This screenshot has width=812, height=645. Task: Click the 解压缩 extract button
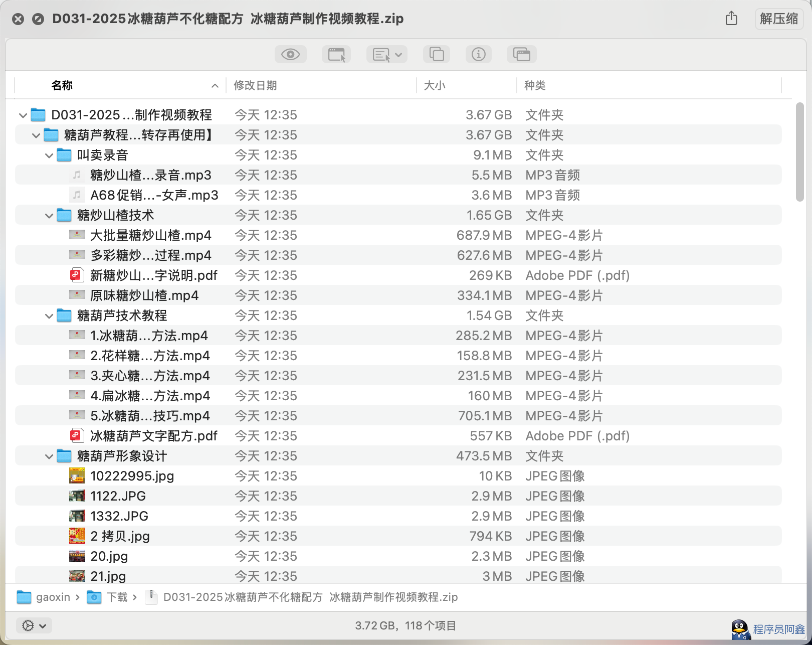pyautogui.click(x=778, y=19)
